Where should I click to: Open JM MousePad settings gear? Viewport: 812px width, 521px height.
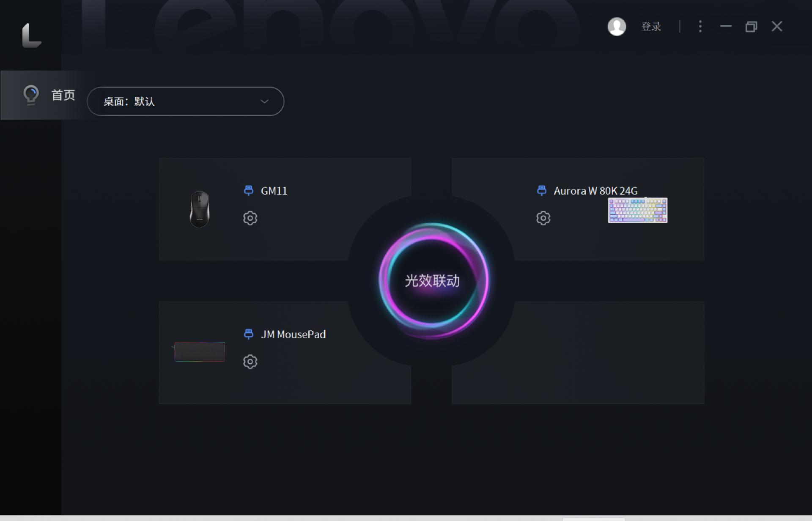click(x=250, y=362)
